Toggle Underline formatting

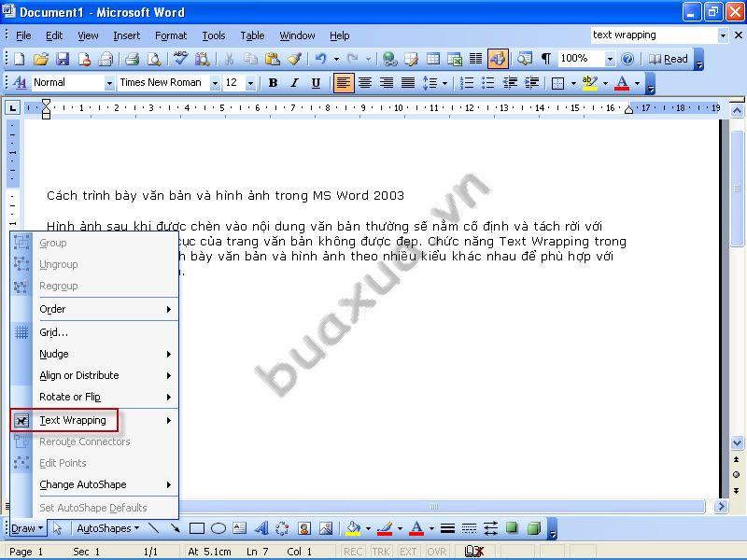click(x=316, y=83)
